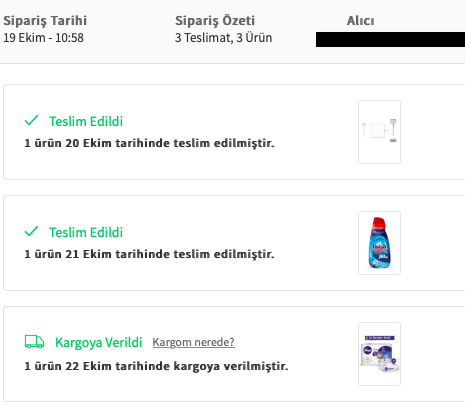Click the blacked-out recipient name bar
Screen dimensions: 465x406
click(x=390, y=39)
